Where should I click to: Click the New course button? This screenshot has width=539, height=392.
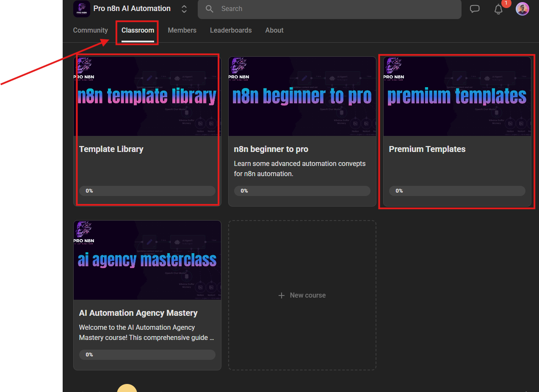pyautogui.click(x=302, y=295)
